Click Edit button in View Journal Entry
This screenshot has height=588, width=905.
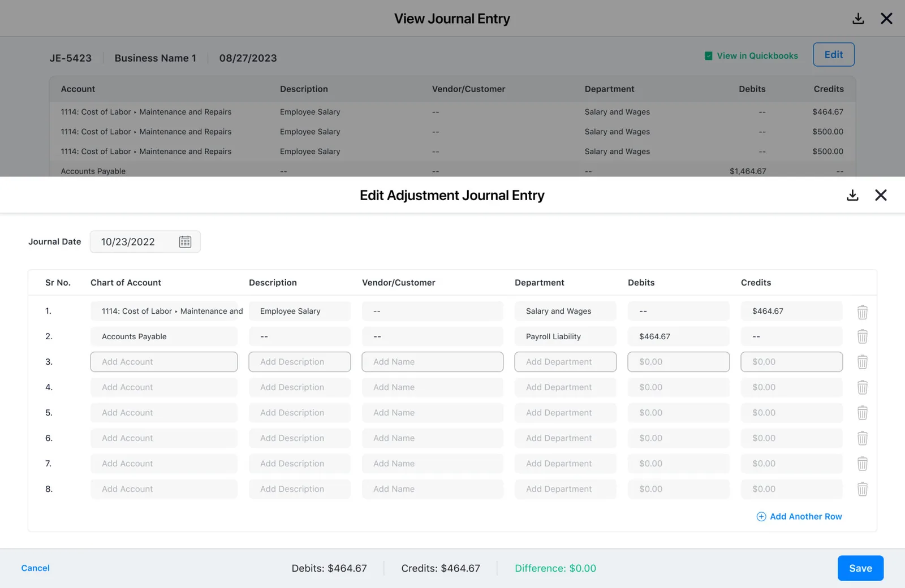834,55
